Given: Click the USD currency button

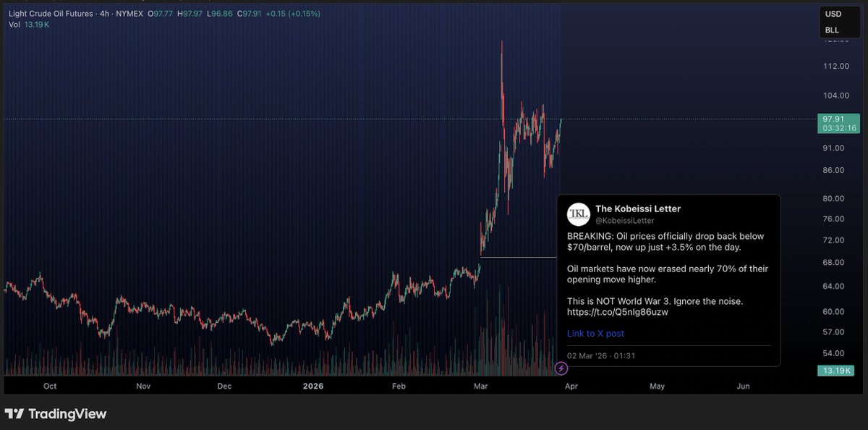Looking at the screenshot, I should pyautogui.click(x=832, y=15).
